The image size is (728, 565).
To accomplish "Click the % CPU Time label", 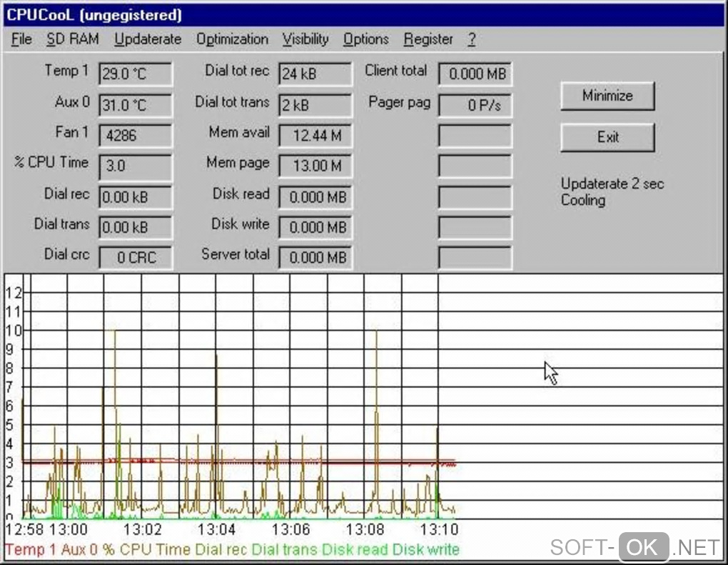I will coord(51,162).
